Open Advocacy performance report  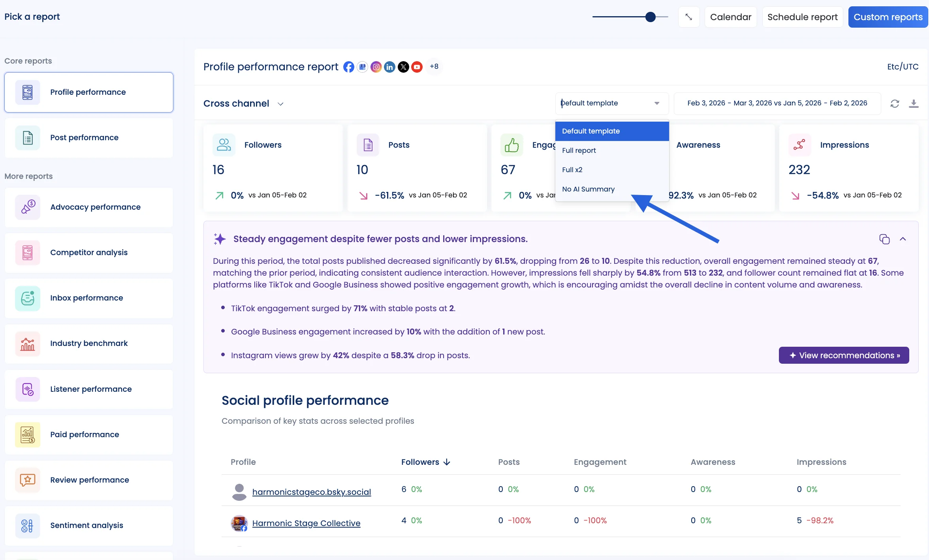(x=89, y=207)
